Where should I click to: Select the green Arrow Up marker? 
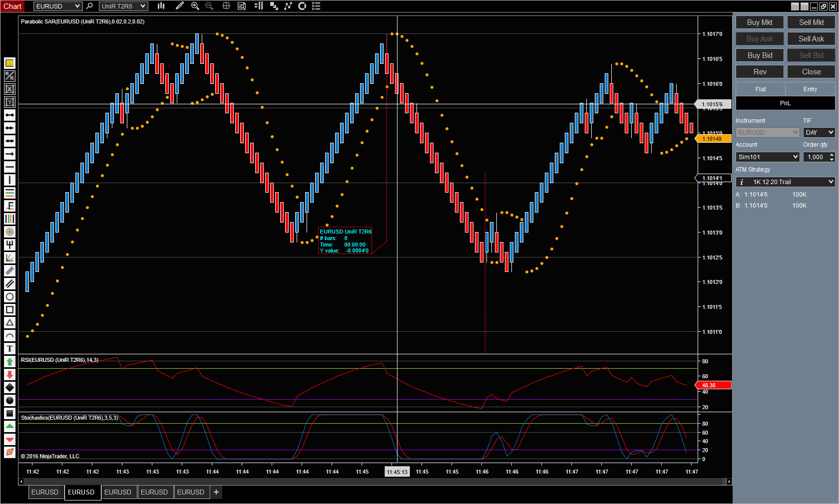9,361
